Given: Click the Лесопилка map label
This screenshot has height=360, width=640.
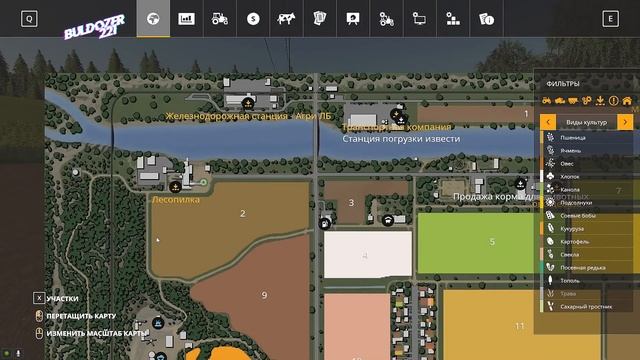Looking at the screenshot, I should pyautogui.click(x=176, y=200).
